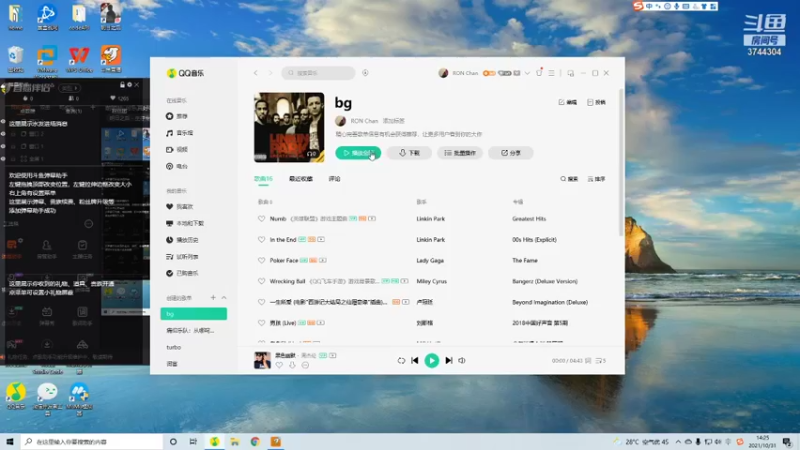This screenshot has height=450, width=800.
Task: Open search within the playlist songs
Action: (569, 179)
